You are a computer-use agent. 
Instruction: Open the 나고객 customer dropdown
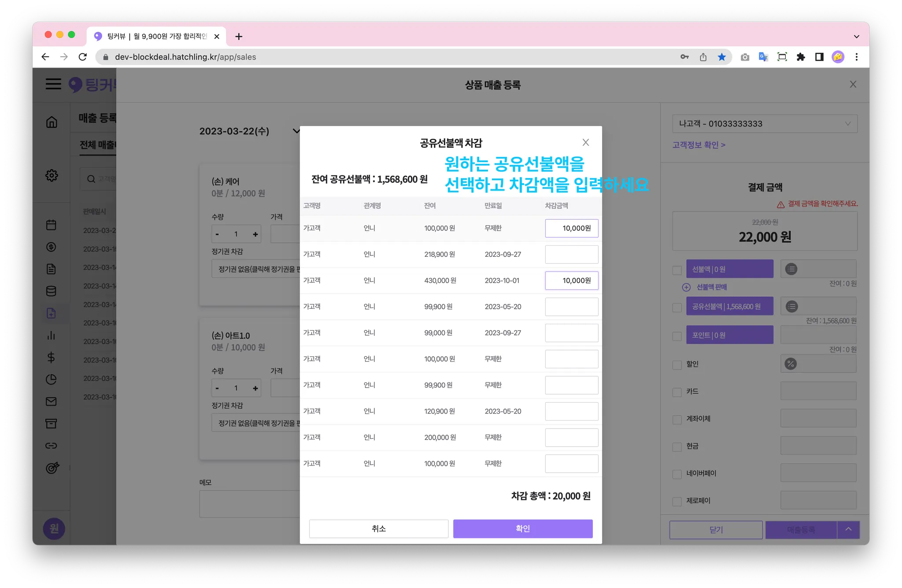(x=765, y=124)
